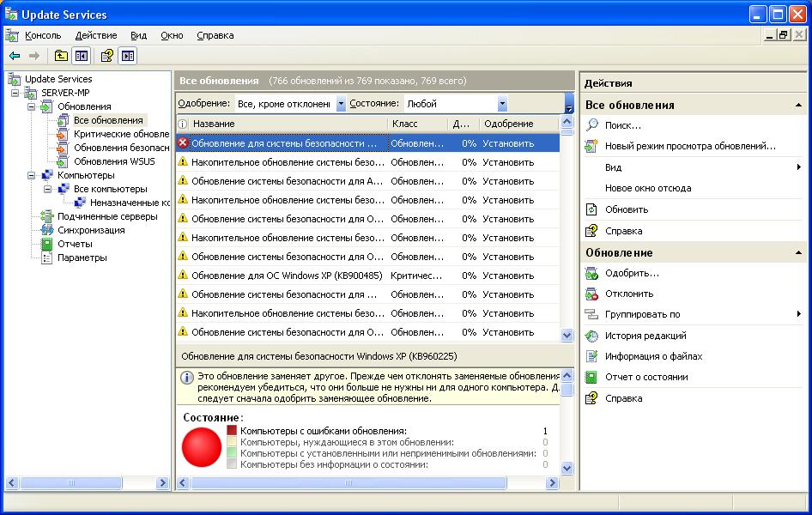Open the Синхронизация node

[91, 230]
